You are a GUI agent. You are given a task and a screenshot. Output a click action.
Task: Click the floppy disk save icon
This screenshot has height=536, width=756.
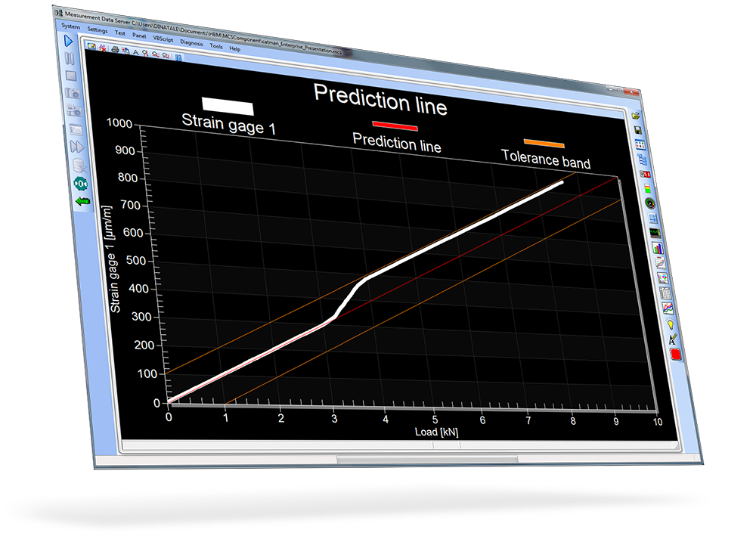click(639, 130)
